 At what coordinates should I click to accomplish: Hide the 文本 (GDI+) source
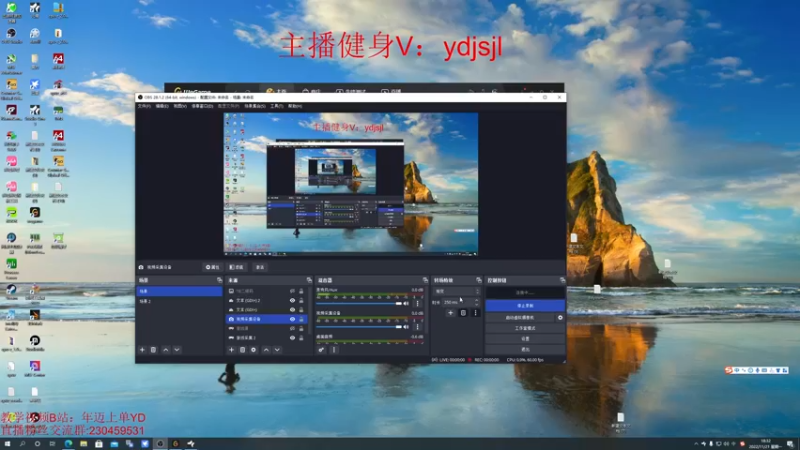click(292, 310)
